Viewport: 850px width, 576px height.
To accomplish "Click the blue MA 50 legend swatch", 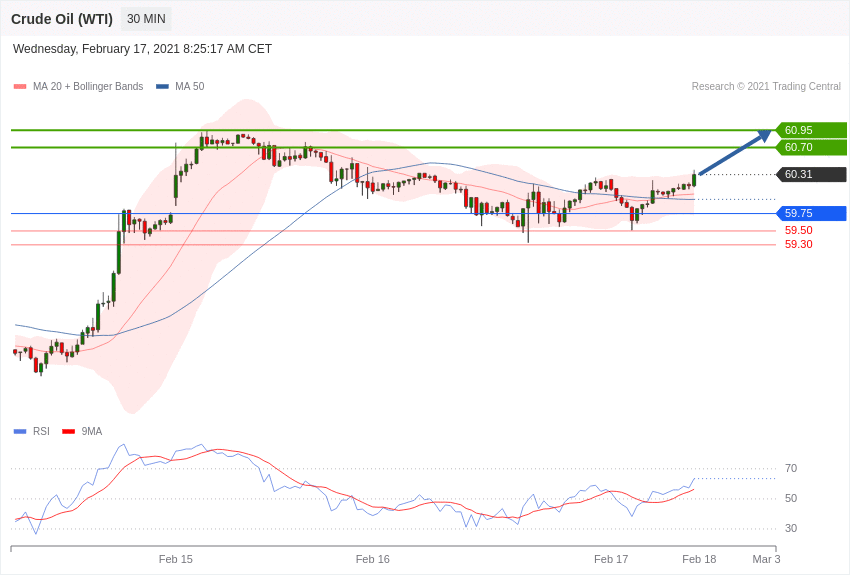I will (x=163, y=87).
